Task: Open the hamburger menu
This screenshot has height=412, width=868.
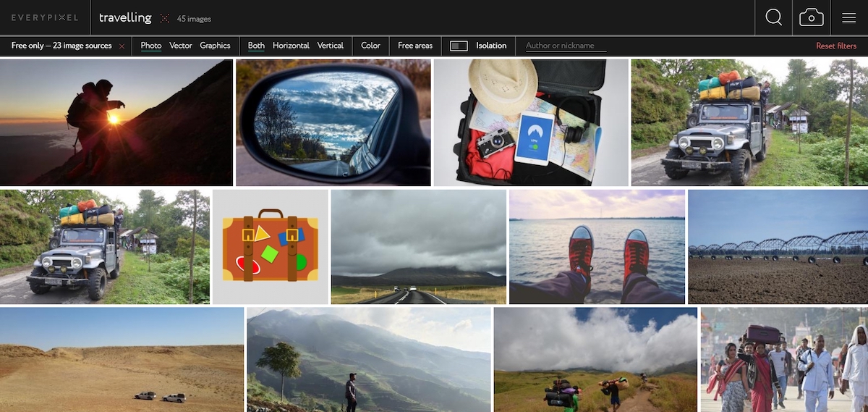Action: pos(849,17)
